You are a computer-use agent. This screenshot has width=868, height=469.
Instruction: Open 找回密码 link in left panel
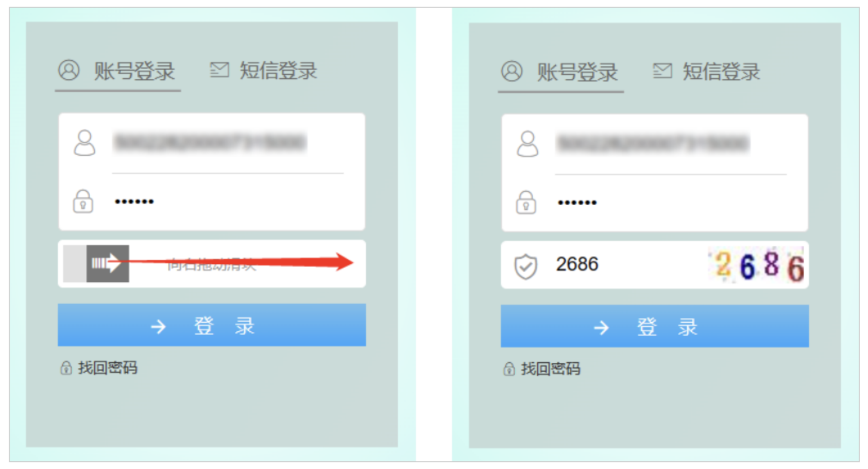point(108,368)
